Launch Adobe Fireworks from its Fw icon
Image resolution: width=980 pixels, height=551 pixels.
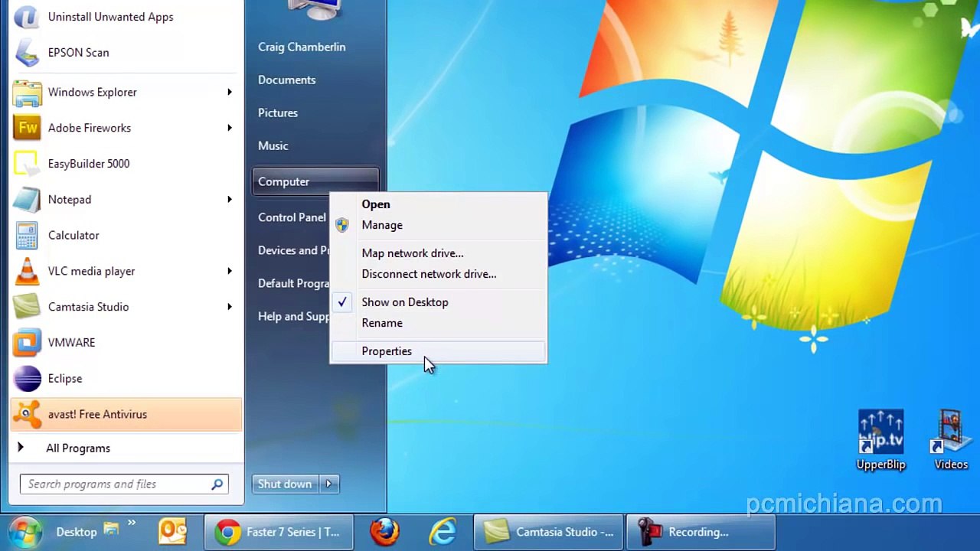click(27, 128)
